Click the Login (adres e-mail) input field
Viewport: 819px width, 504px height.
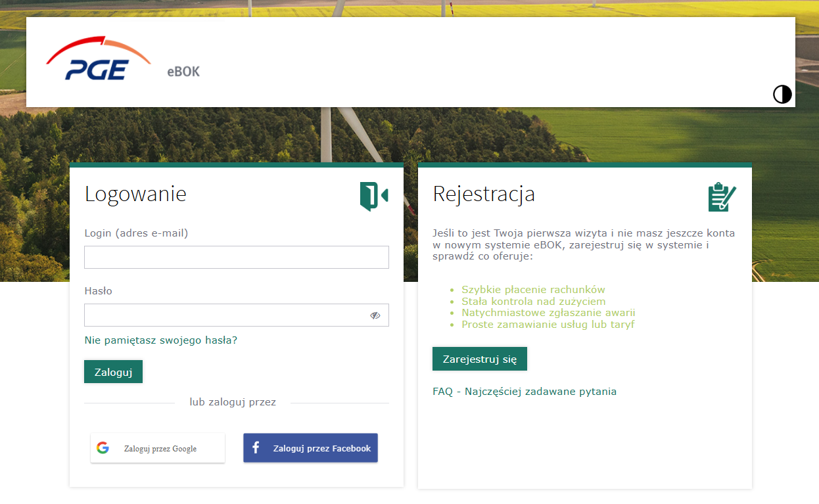[x=236, y=257]
